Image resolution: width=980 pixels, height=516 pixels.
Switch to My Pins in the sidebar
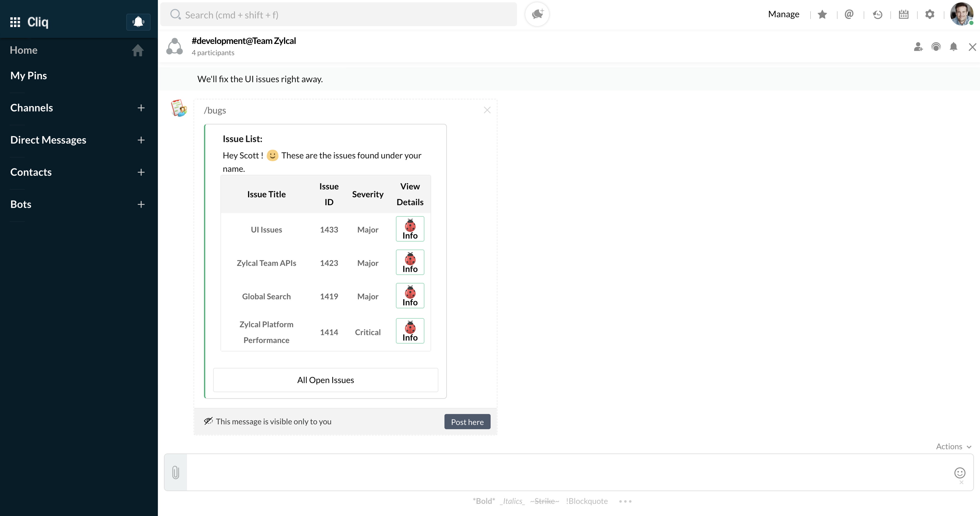click(x=28, y=75)
